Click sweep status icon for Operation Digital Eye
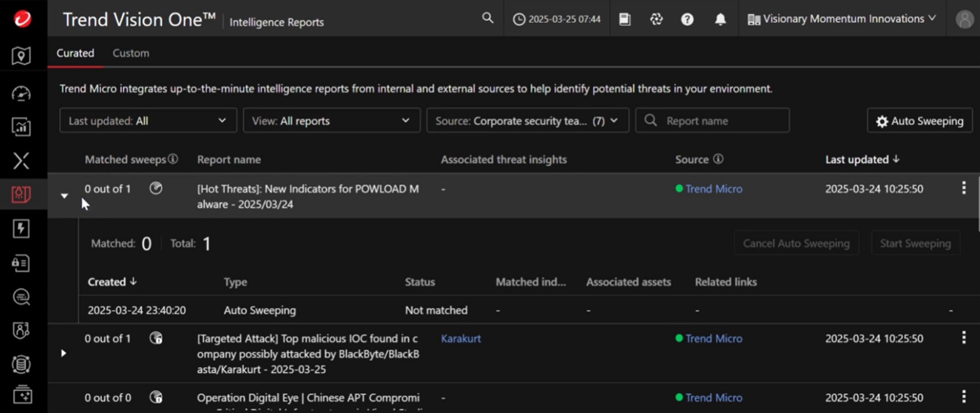This screenshot has height=413, width=980. click(155, 397)
